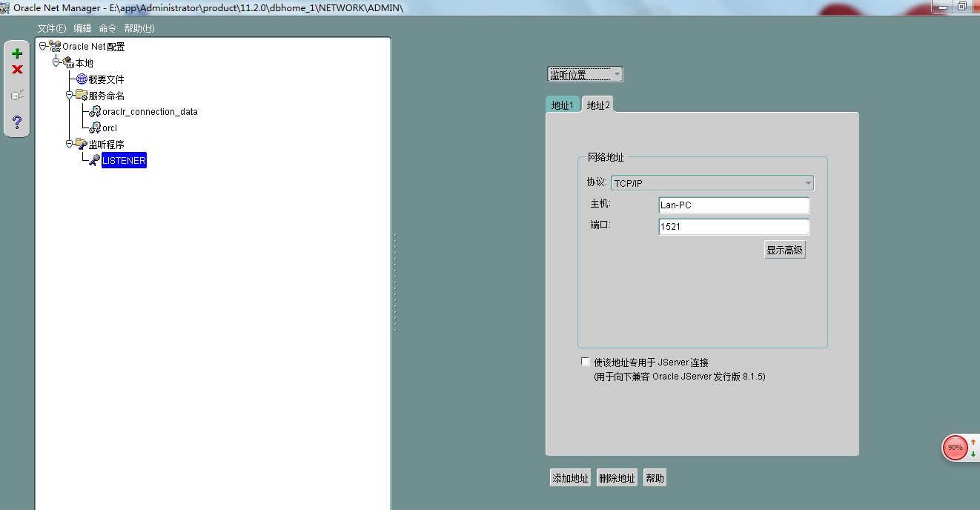
Task: Select the LISTENER tree item
Action: point(124,160)
